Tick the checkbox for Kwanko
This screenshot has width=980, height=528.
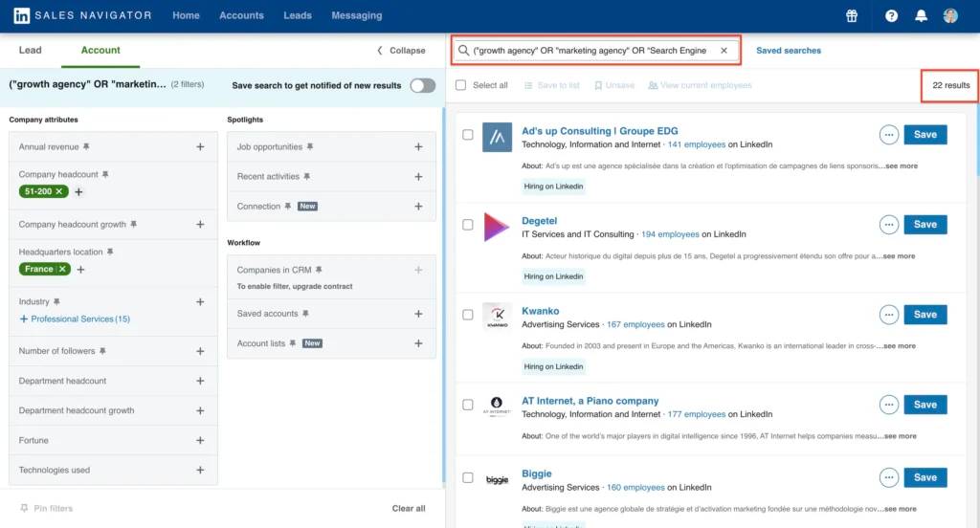(x=468, y=315)
